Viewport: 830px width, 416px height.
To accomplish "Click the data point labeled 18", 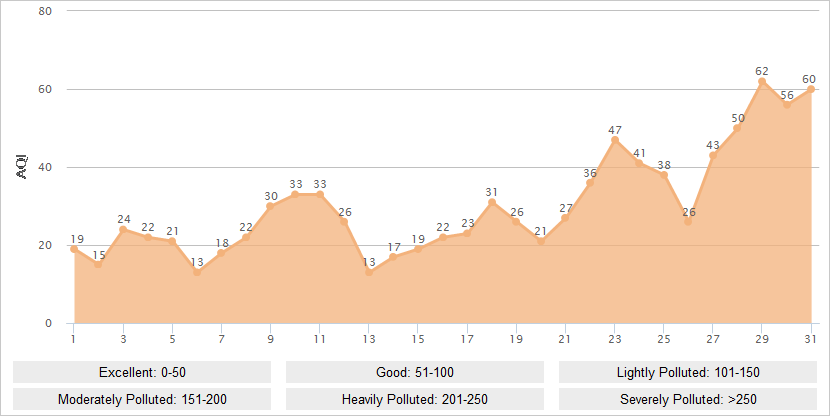I will click(x=221, y=253).
